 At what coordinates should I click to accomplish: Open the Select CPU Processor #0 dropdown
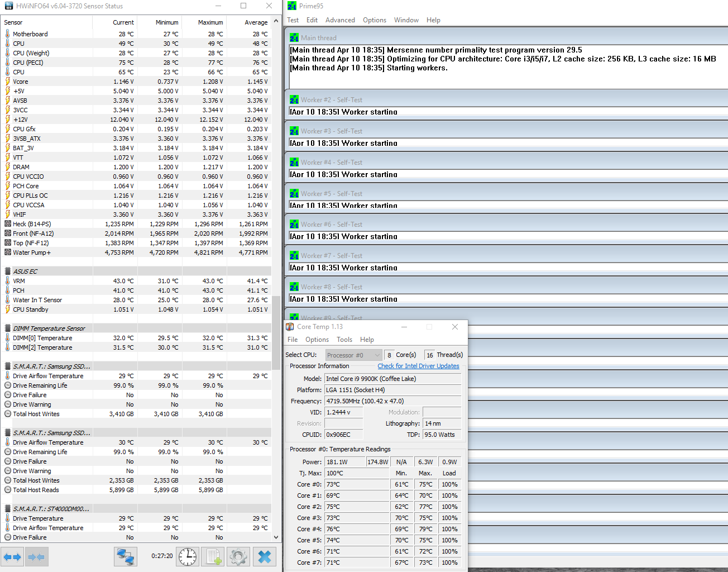point(354,355)
